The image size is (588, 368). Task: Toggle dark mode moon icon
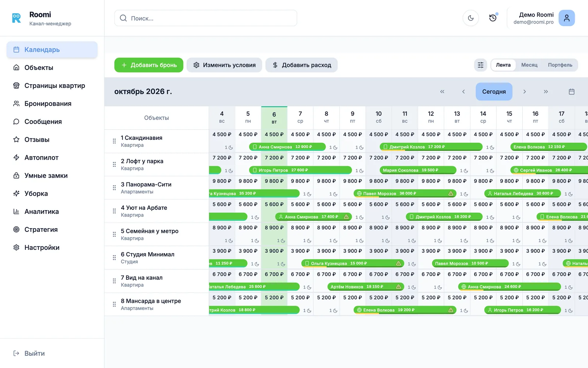tap(471, 18)
